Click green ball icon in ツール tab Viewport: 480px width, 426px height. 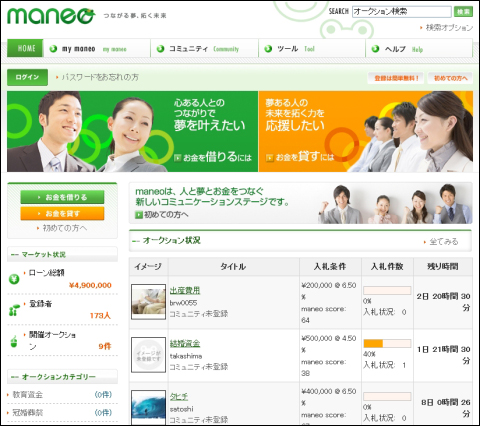268,49
